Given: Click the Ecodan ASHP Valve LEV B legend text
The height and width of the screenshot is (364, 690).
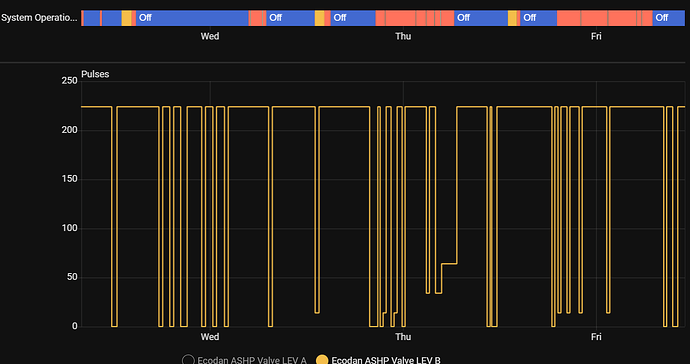Looking at the screenshot, I should pos(386,360).
